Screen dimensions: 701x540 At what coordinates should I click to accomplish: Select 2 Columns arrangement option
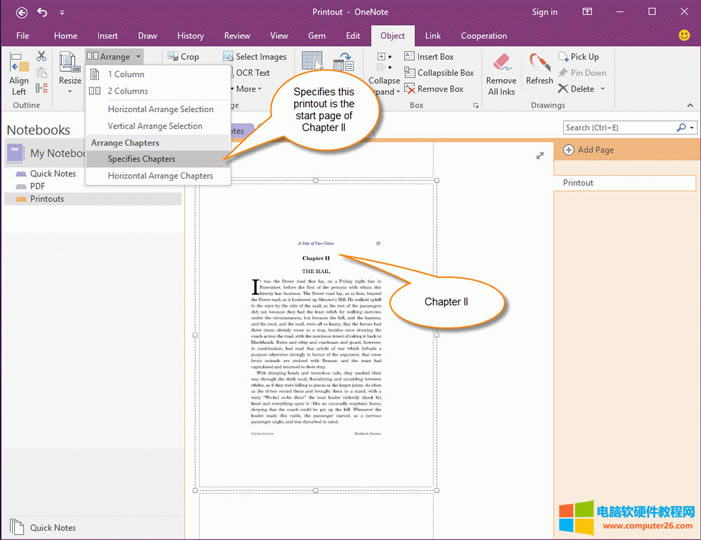coord(127,91)
